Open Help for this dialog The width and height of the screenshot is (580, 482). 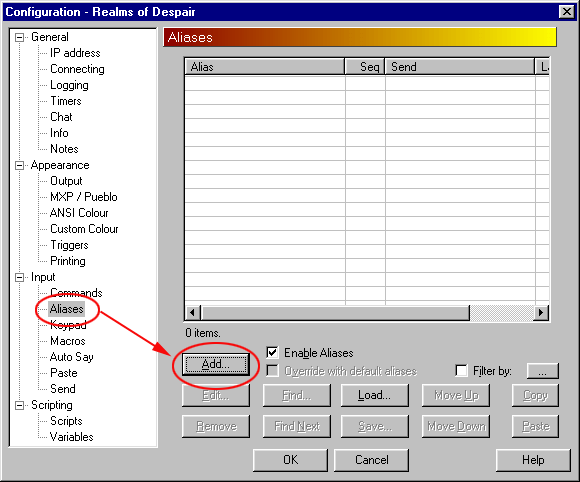click(533, 460)
